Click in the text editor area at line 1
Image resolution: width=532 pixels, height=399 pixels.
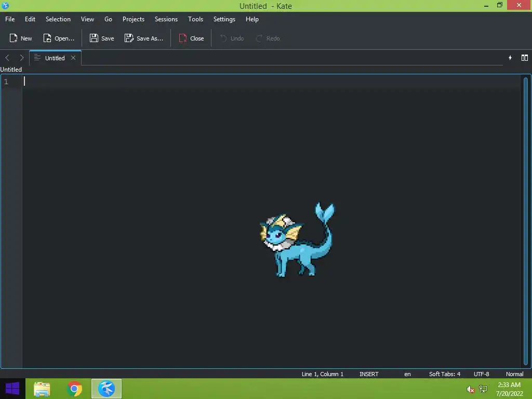tap(271, 82)
